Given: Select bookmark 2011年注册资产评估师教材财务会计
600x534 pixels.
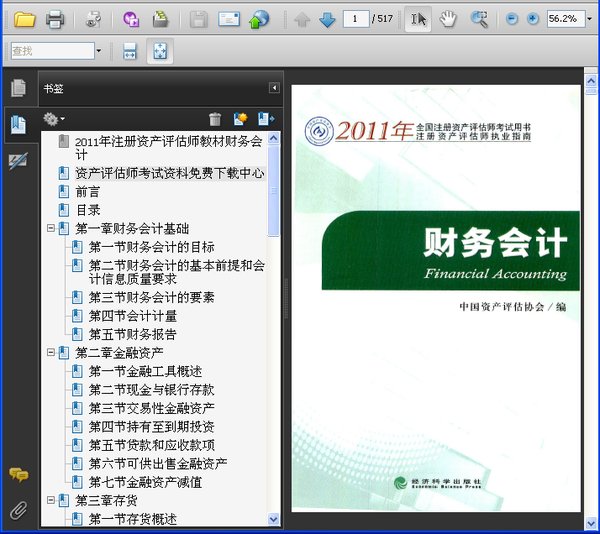Looking at the screenshot, I should click(168, 148).
